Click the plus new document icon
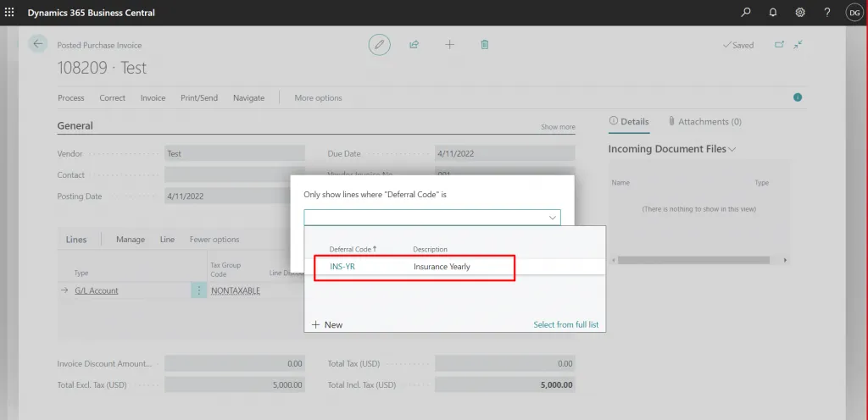Viewport: 868px width, 420px height. pyautogui.click(x=449, y=45)
